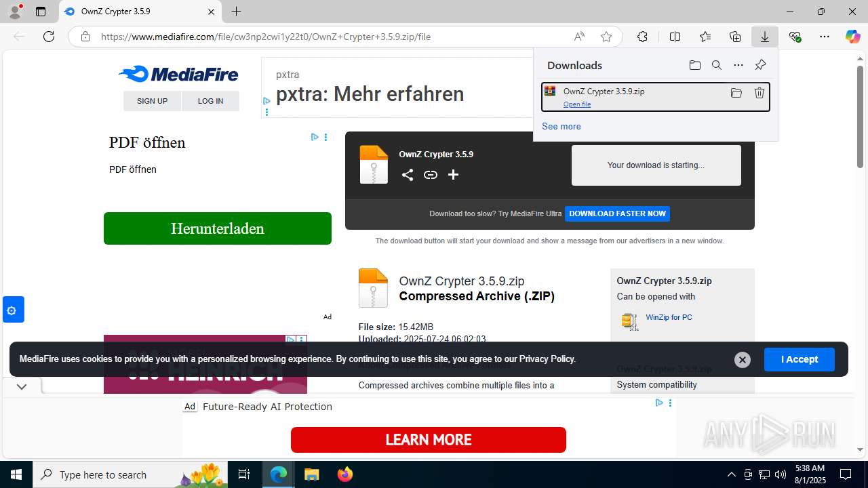Click See more in Downloads
This screenshot has height=488, width=868.
(x=561, y=126)
